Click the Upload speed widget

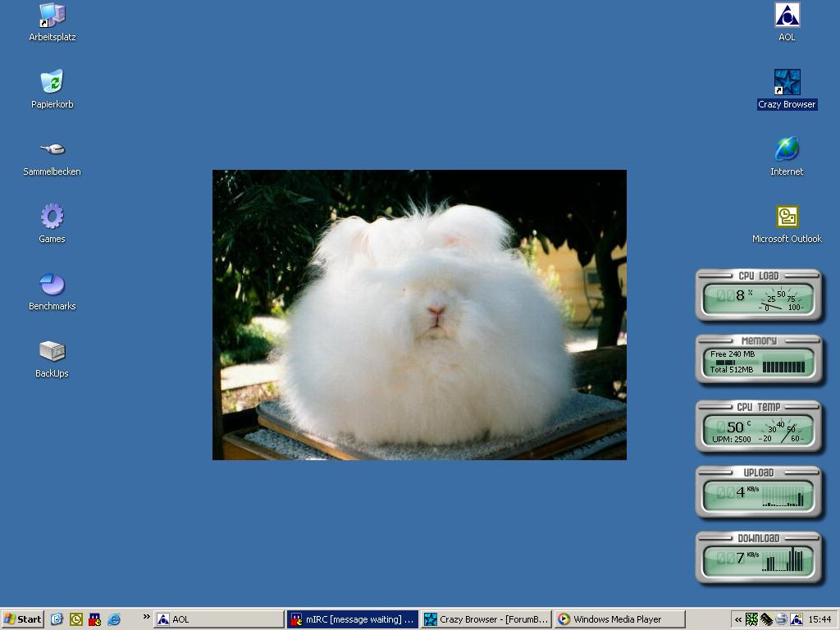(x=759, y=492)
